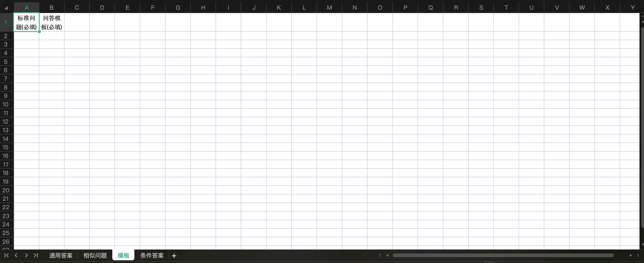Image resolution: width=644 pixels, height=263 pixels.
Task: Click the select-all corner triangle
Action: (6, 8)
